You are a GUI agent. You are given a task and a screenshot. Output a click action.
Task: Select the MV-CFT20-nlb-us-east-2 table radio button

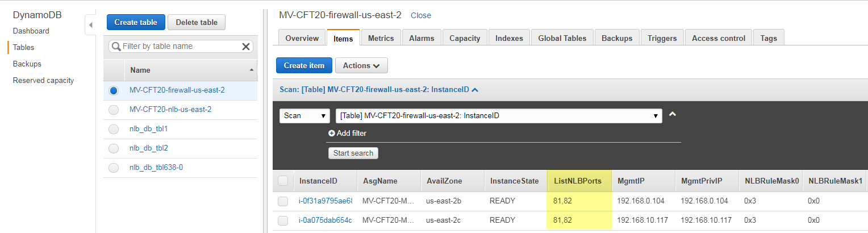click(114, 110)
